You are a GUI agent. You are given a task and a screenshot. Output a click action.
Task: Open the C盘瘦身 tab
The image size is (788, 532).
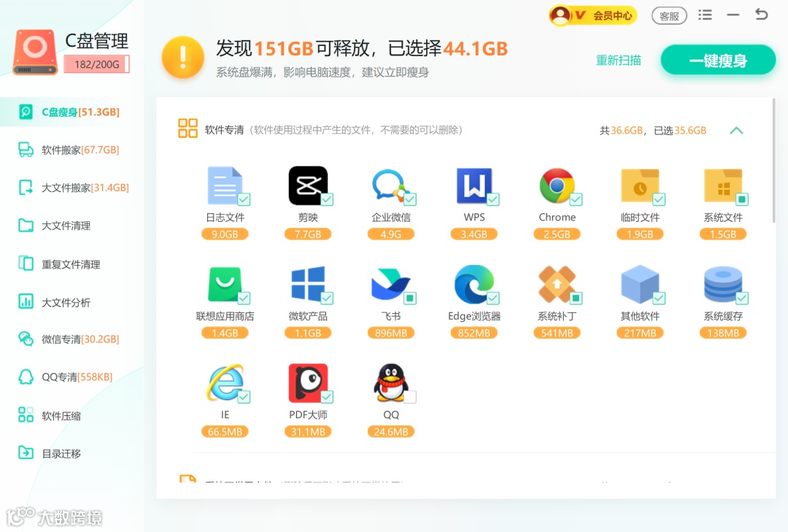point(72,112)
